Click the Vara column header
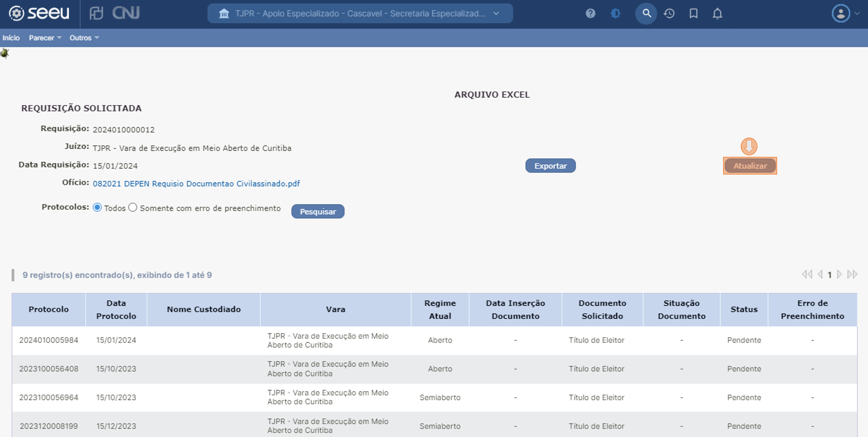This screenshot has height=437, width=868. (336, 310)
